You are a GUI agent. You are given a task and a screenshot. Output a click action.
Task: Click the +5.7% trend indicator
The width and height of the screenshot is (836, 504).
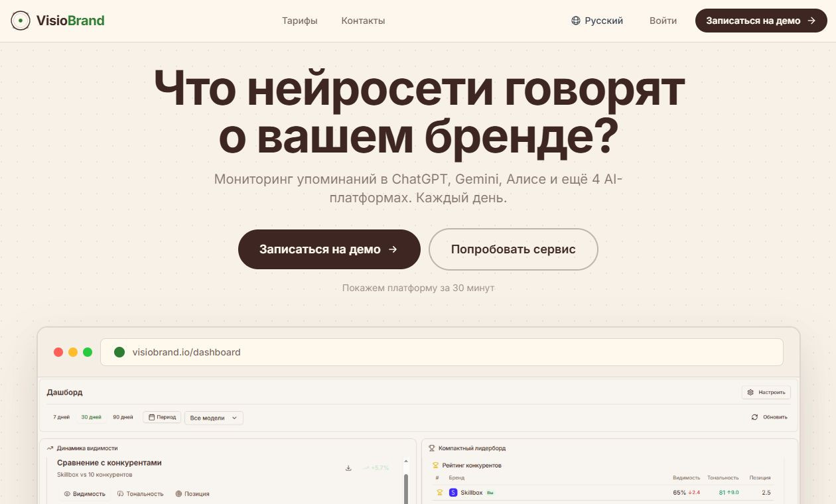(x=376, y=468)
